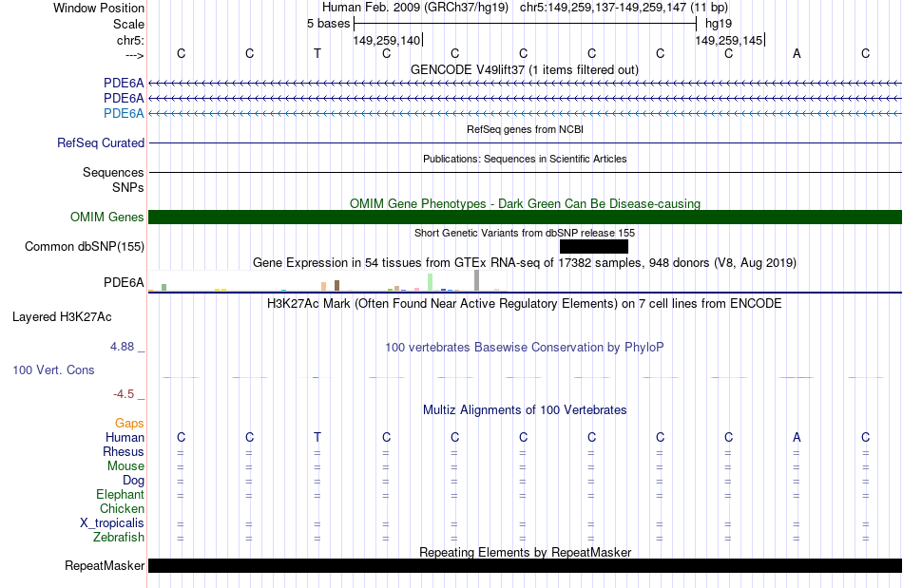Viewport: 903px width, 588px height.
Task: Open the Layered H3K27Ac track label
Action: coord(62,317)
